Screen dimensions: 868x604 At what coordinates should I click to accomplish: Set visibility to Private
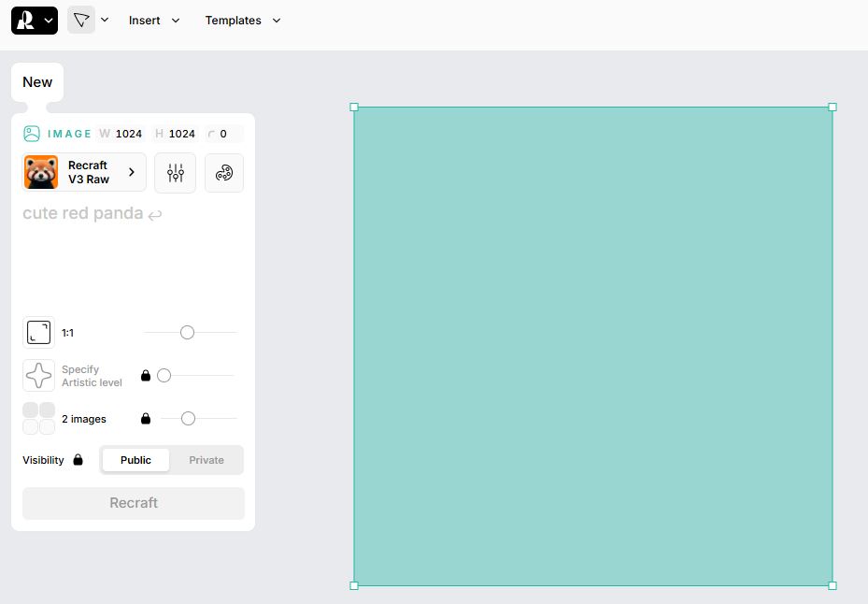coord(206,460)
